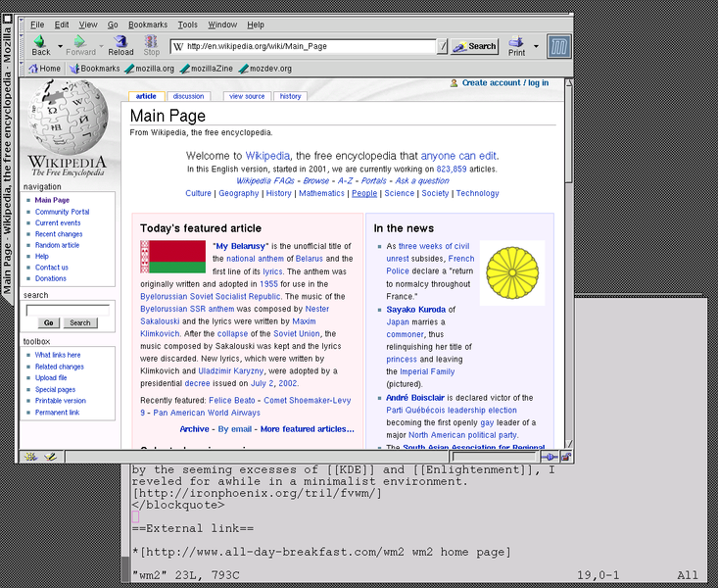Click the Home bookmark icon

pyautogui.click(x=33, y=69)
